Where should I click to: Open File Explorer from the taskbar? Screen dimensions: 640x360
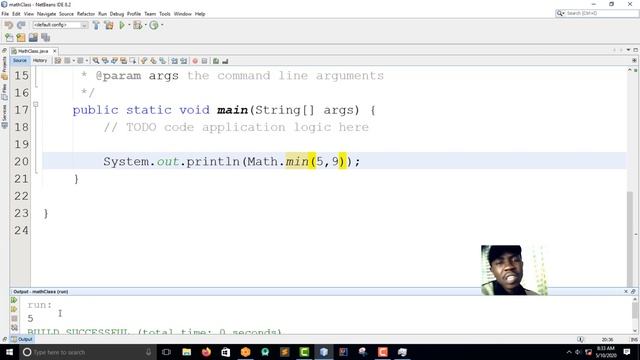[187, 352]
